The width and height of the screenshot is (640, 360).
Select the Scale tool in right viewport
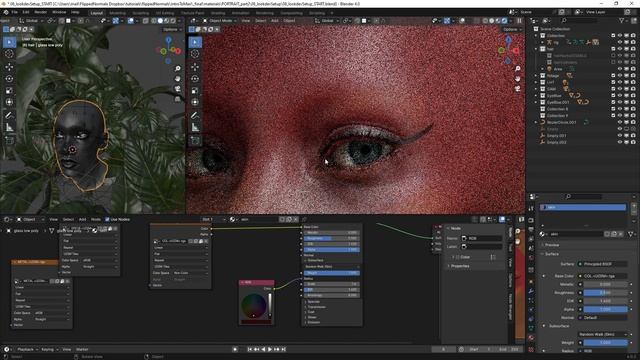coord(195,90)
